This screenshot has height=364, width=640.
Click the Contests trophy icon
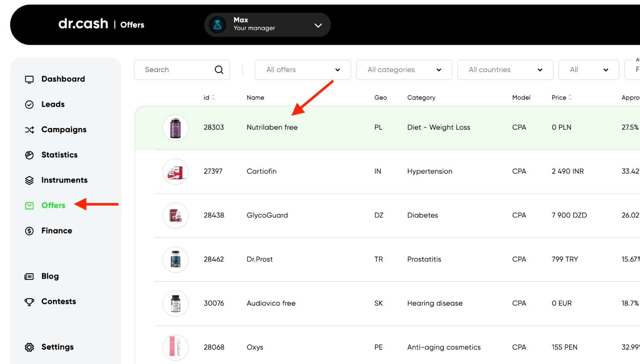pyautogui.click(x=29, y=302)
